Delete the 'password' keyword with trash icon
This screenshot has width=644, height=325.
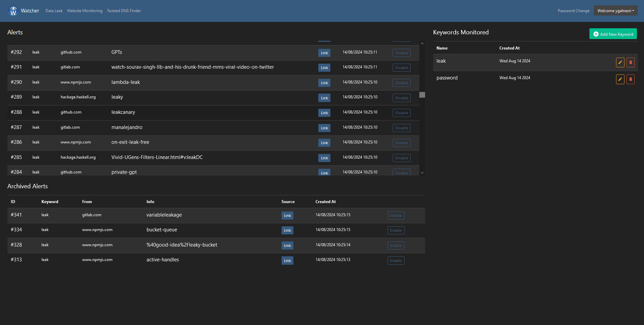(631, 79)
